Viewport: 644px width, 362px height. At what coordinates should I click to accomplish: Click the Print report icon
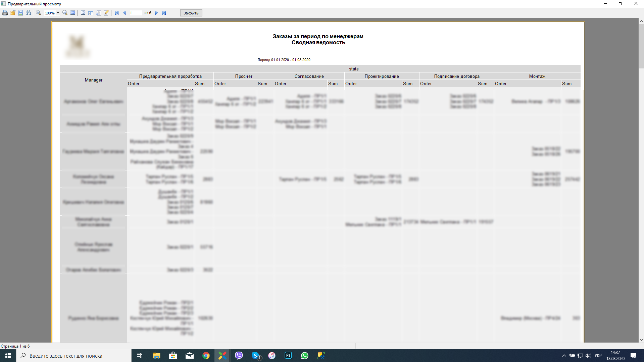tap(5, 13)
